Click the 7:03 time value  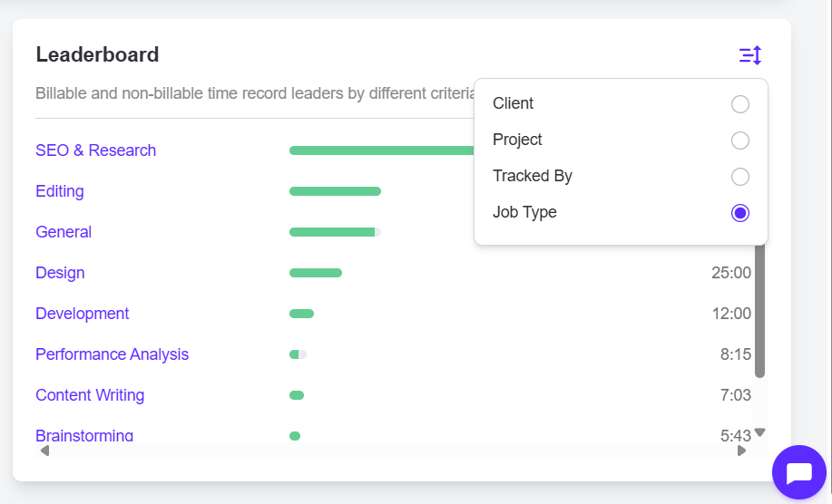[x=736, y=395]
